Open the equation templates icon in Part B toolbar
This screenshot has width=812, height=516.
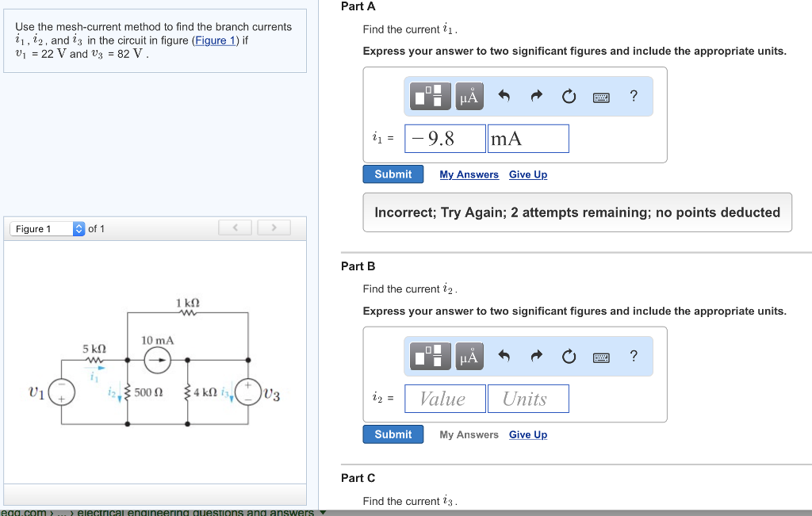pos(429,356)
